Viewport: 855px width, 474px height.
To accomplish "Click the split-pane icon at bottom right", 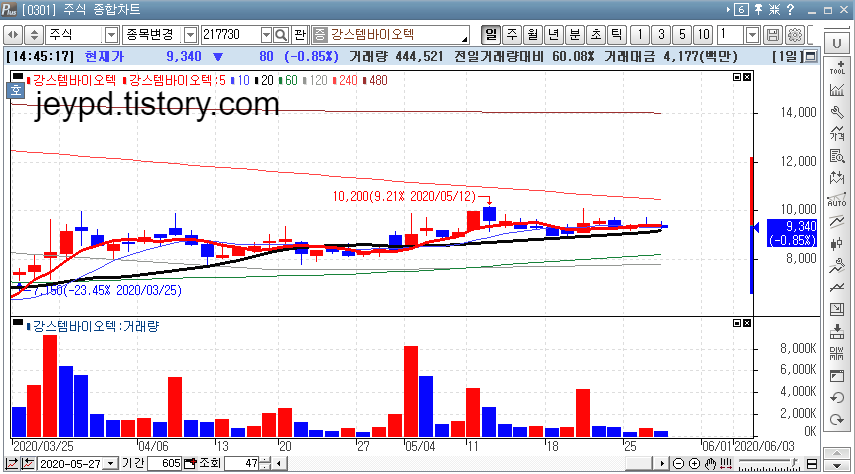I will pos(812,464).
